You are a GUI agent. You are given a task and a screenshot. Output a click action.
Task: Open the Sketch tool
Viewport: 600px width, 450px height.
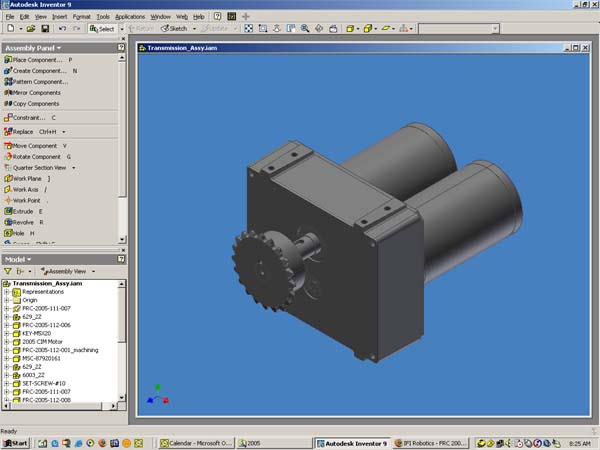pyautogui.click(x=174, y=28)
